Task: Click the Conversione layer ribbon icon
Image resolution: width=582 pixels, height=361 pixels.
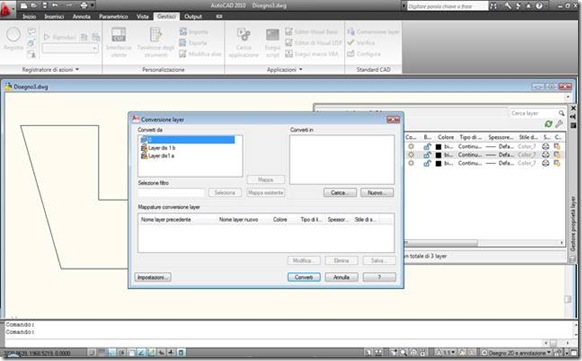Action: click(x=351, y=32)
